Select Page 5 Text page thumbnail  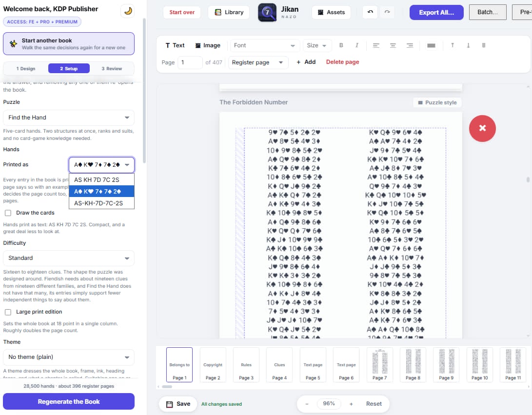pos(313,365)
